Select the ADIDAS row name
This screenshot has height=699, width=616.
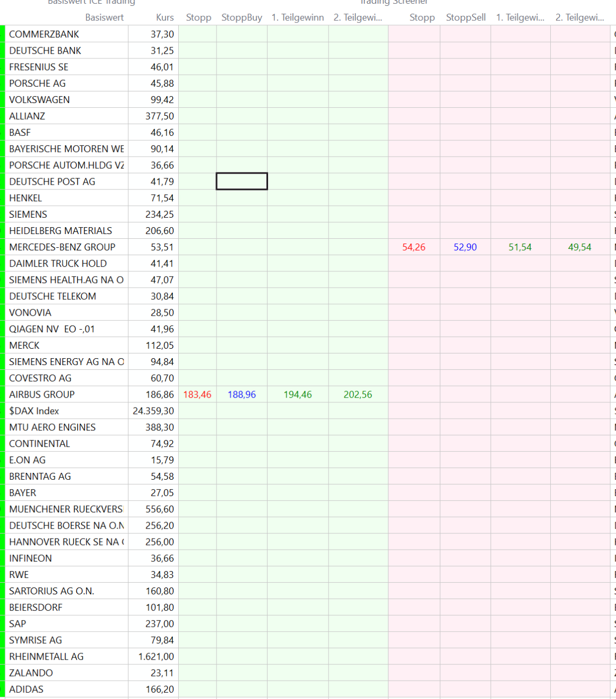(26, 689)
